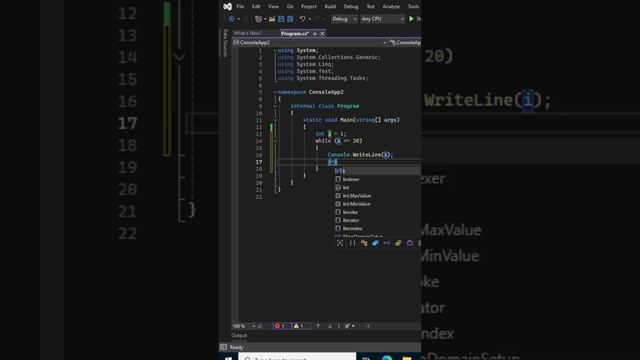The width and height of the screenshot is (640, 360).
Task: Open the View menu
Action: click(273, 7)
